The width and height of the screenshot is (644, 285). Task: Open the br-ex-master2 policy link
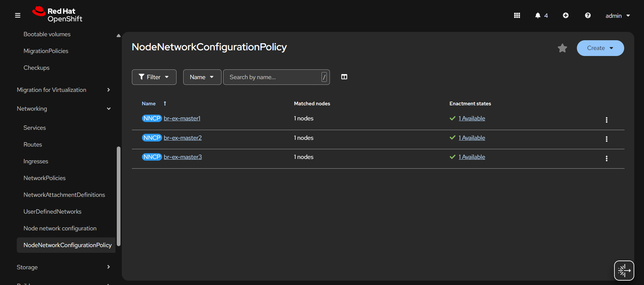[183, 138]
